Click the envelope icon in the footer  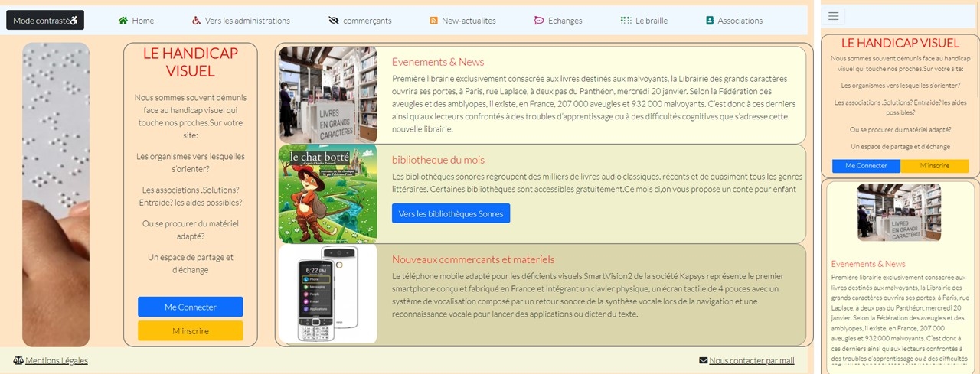pyautogui.click(x=704, y=360)
